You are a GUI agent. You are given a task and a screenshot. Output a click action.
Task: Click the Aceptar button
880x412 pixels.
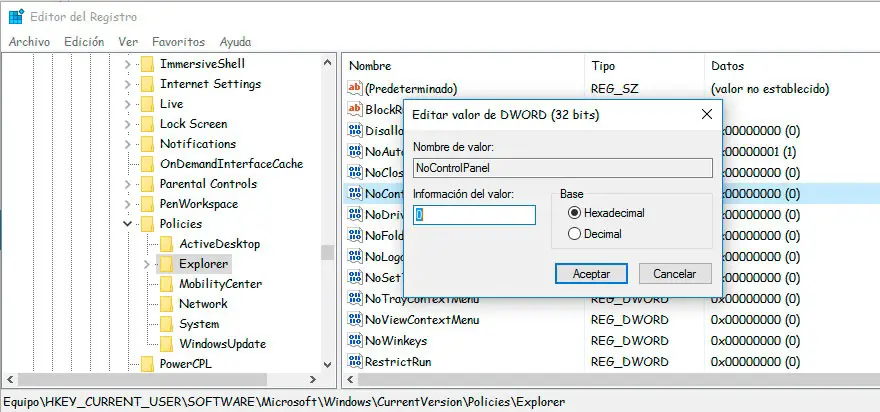click(591, 273)
